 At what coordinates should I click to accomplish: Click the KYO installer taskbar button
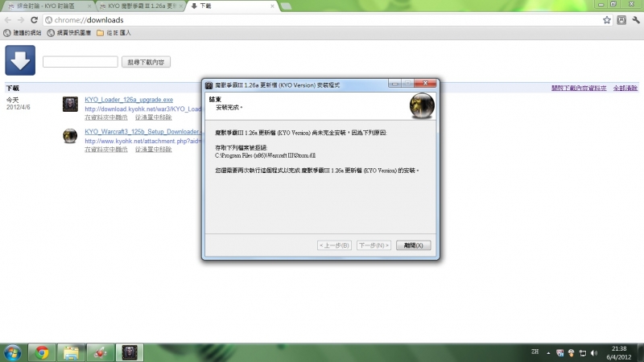pyautogui.click(x=130, y=352)
